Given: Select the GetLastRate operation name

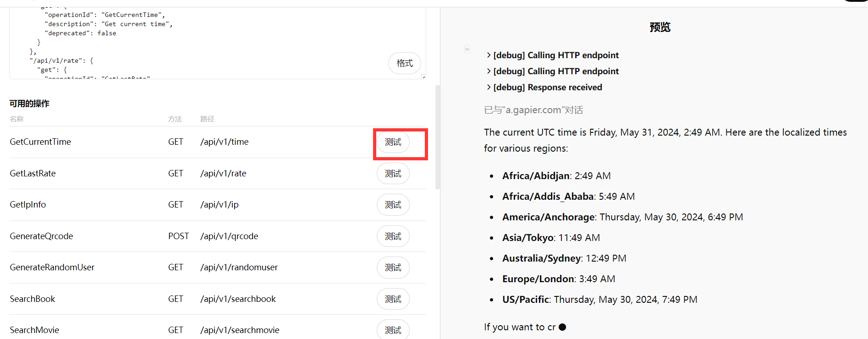Looking at the screenshot, I should click(33, 174).
